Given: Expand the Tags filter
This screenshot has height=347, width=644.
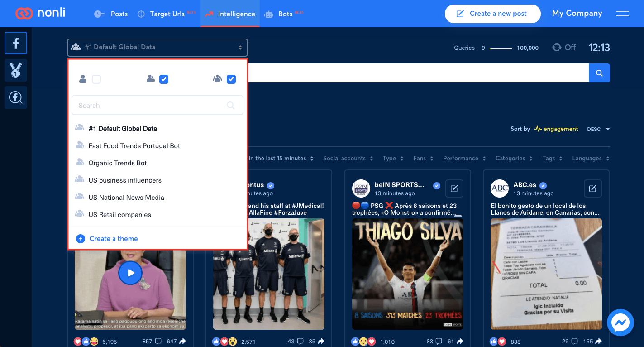Looking at the screenshot, I should [553, 159].
